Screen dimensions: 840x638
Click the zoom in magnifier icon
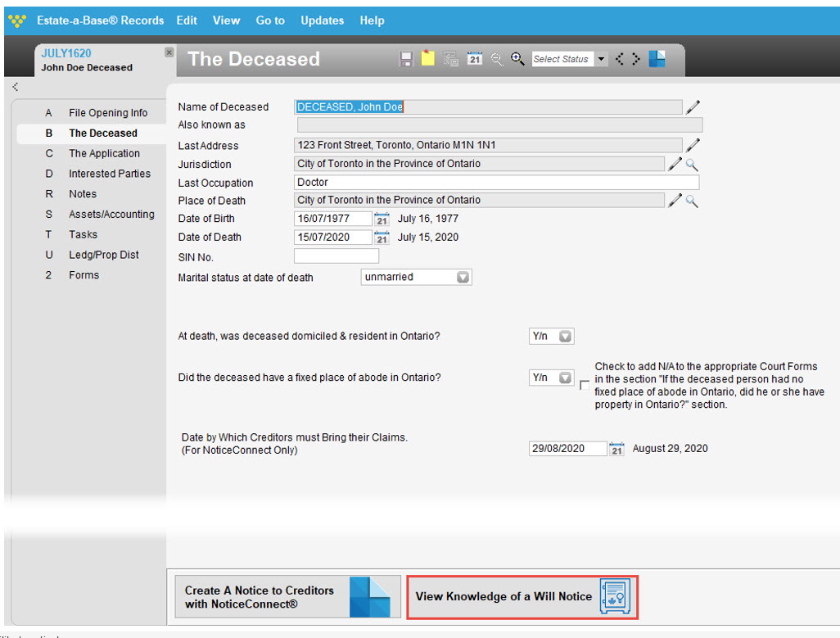tap(517, 58)
